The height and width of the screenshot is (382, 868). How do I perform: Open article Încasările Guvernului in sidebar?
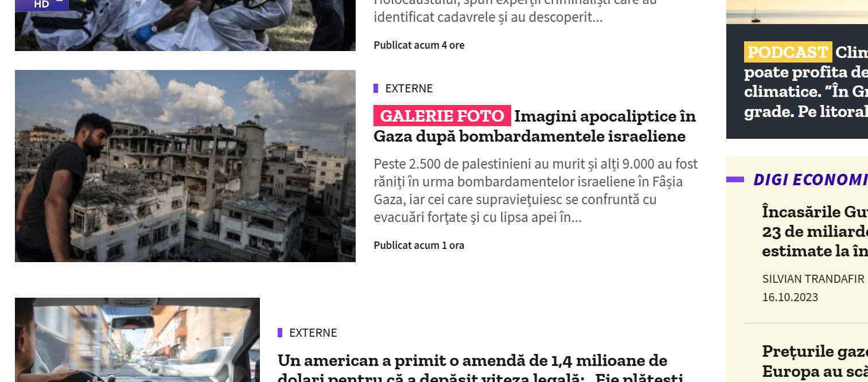pos(815,231)
